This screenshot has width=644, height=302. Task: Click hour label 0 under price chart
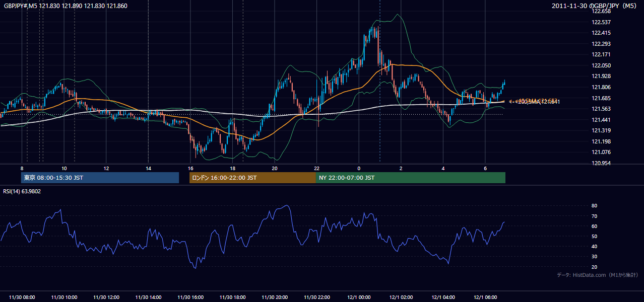point(359,168)
